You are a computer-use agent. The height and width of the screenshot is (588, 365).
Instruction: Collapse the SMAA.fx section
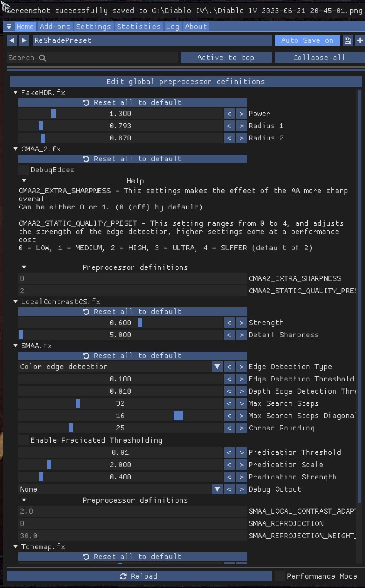(15, 346)
